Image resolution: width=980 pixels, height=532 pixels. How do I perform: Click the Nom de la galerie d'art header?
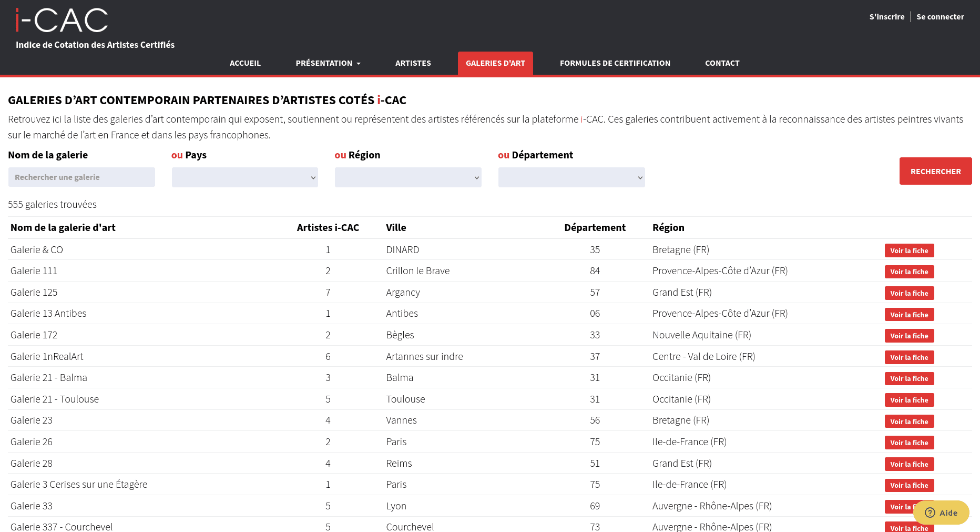[x=63, y=227]
